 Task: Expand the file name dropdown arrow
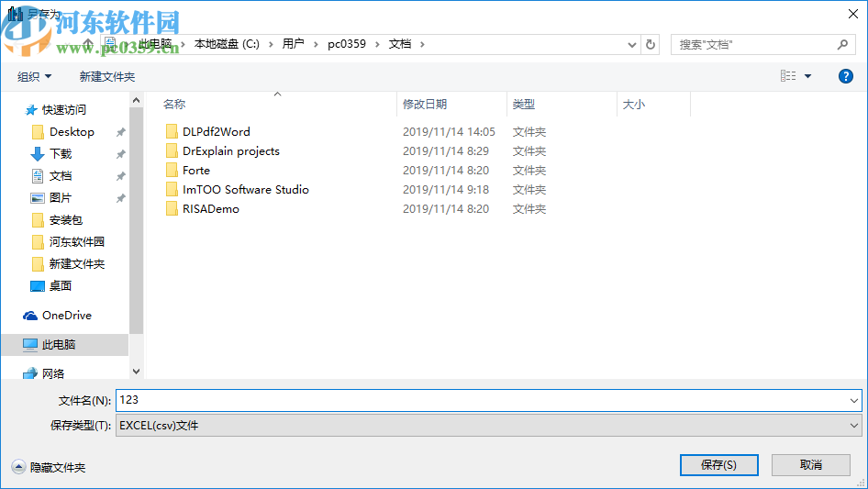click(853, 400)
